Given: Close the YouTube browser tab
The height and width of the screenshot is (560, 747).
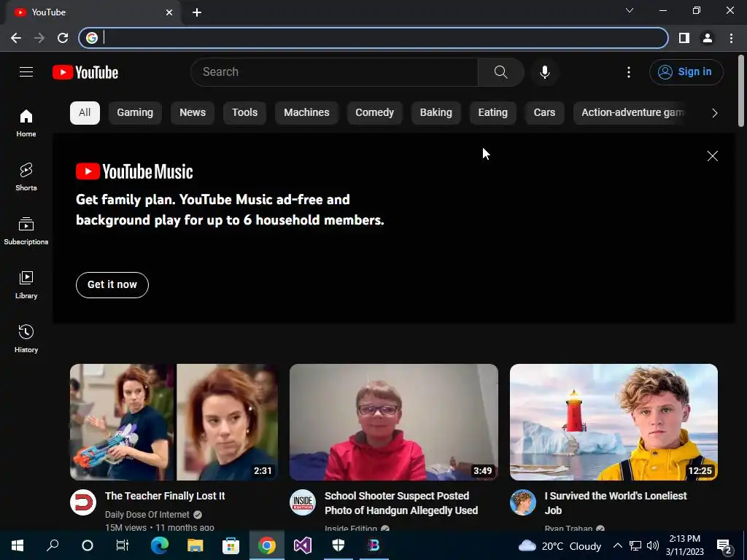Looking at the screenshot, I should pos(169,12).
